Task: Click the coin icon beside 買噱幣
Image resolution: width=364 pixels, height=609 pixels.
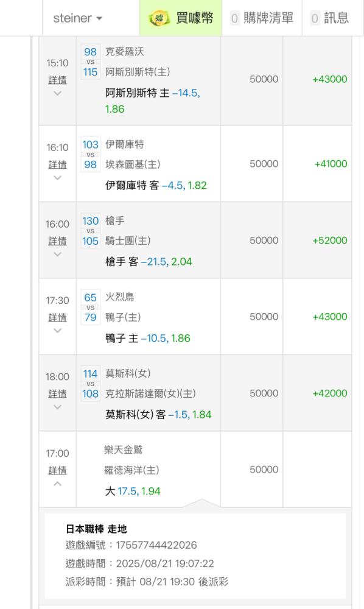Action: pos(159,18)
